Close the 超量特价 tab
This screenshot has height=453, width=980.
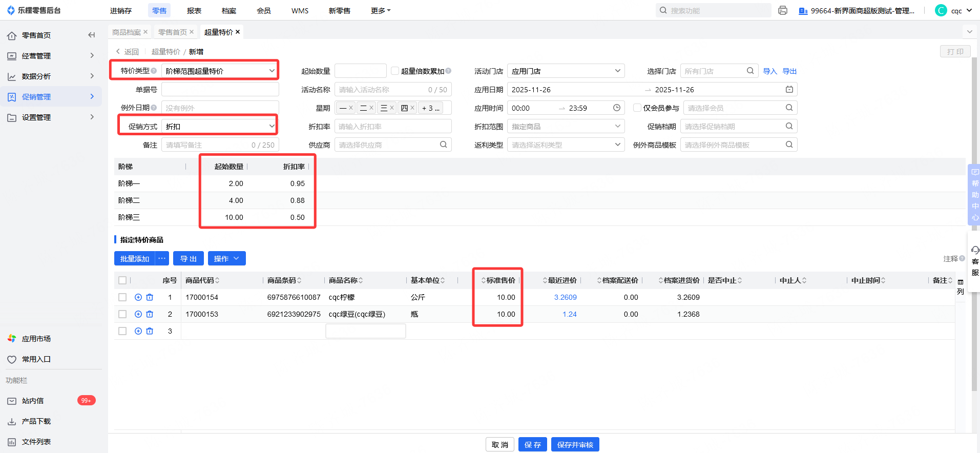[x=238, y=32]
